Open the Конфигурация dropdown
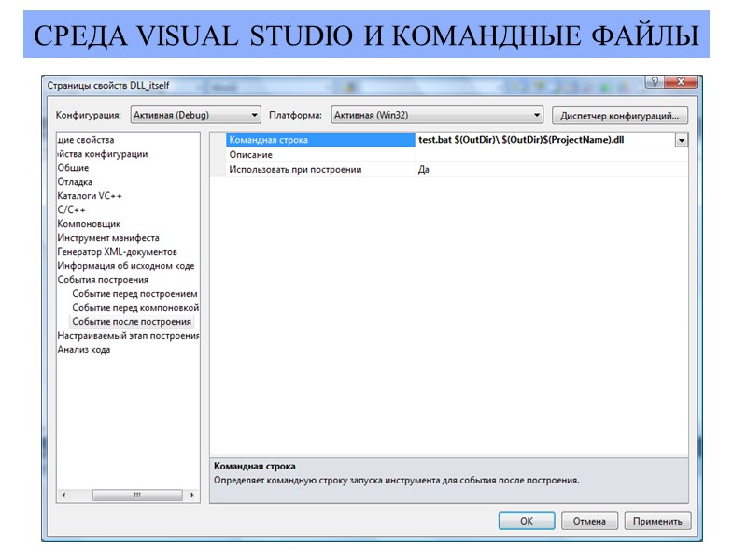This screenshot has height=560, width=747. coord(255,114)
